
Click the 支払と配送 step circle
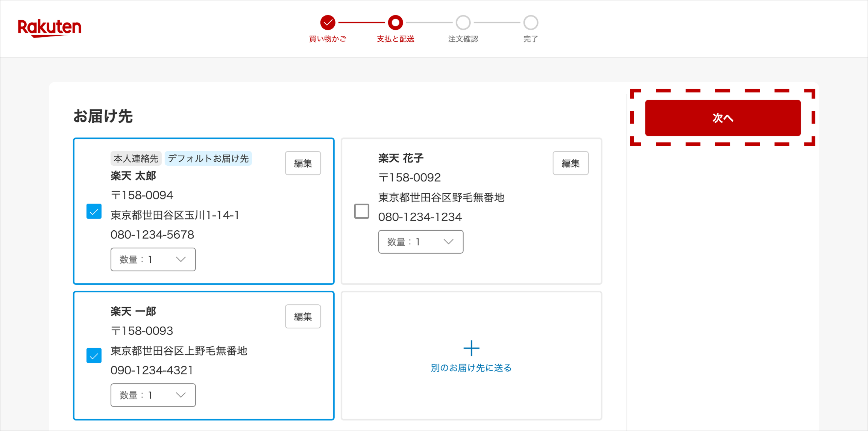point(395,23)
